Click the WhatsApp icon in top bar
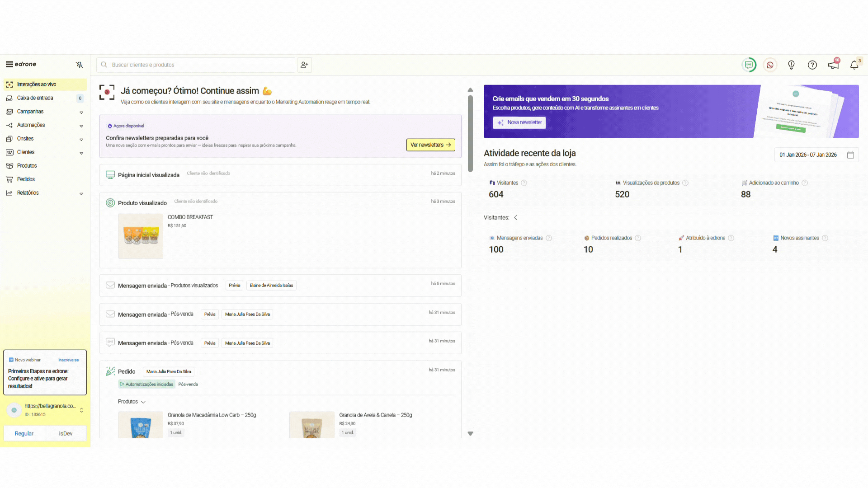 [770, 65]
